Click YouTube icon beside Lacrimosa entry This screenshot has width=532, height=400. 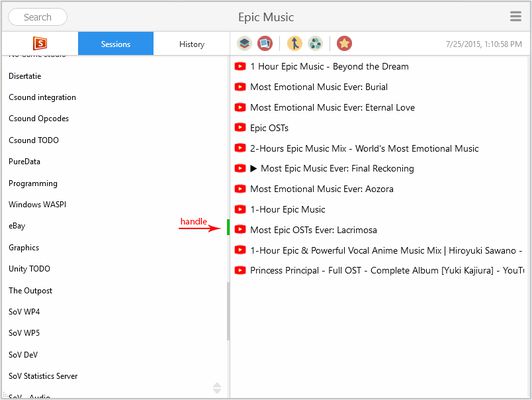pyautogui.click(x=240, y=230)
